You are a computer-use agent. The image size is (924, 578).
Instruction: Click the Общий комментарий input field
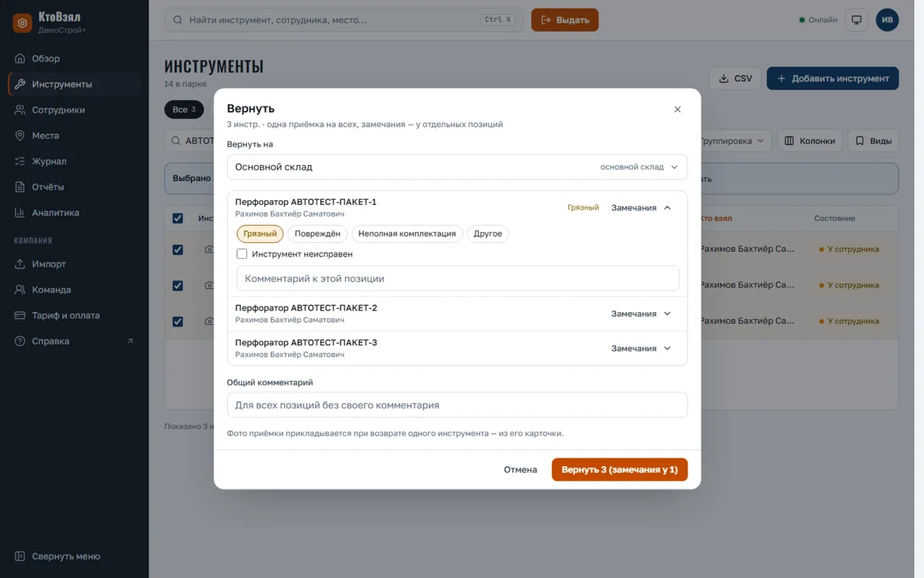click(457, 405)
